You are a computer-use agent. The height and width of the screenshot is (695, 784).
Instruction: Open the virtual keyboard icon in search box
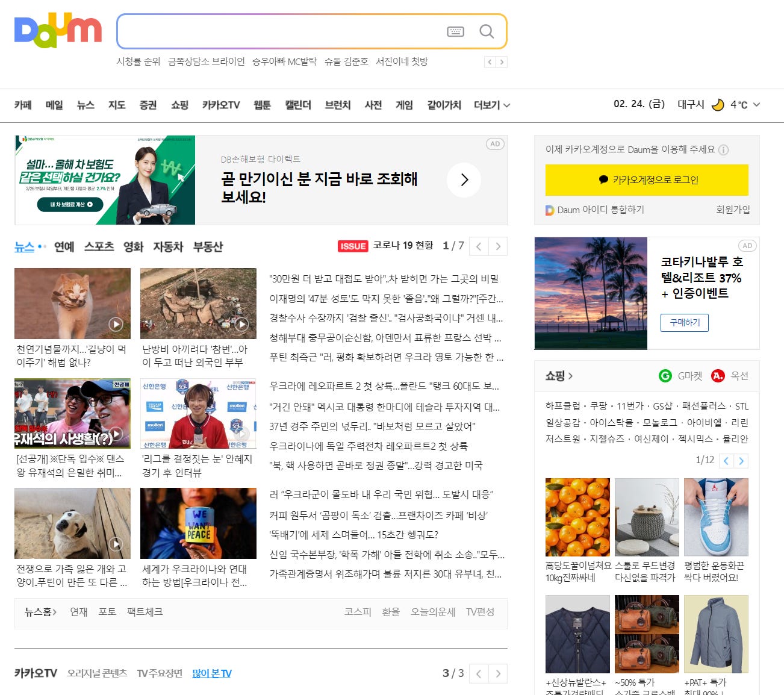point(456,31)
